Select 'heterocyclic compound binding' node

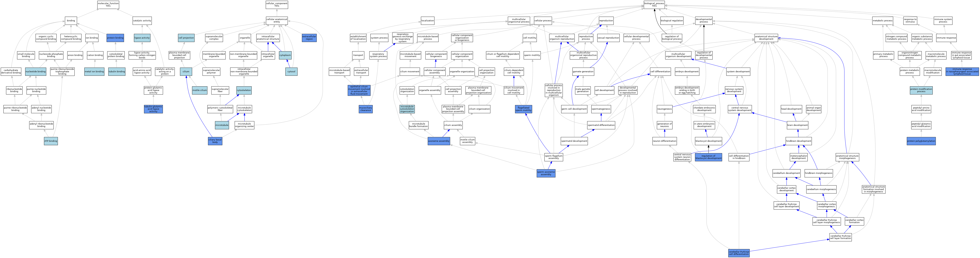(71, 38)
